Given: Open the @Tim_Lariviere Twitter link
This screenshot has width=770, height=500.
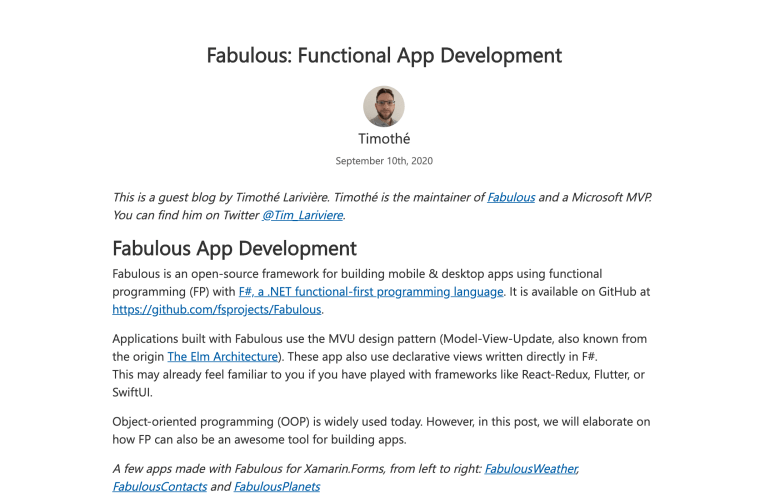Looking at the screenshot, I should (303, 215).
